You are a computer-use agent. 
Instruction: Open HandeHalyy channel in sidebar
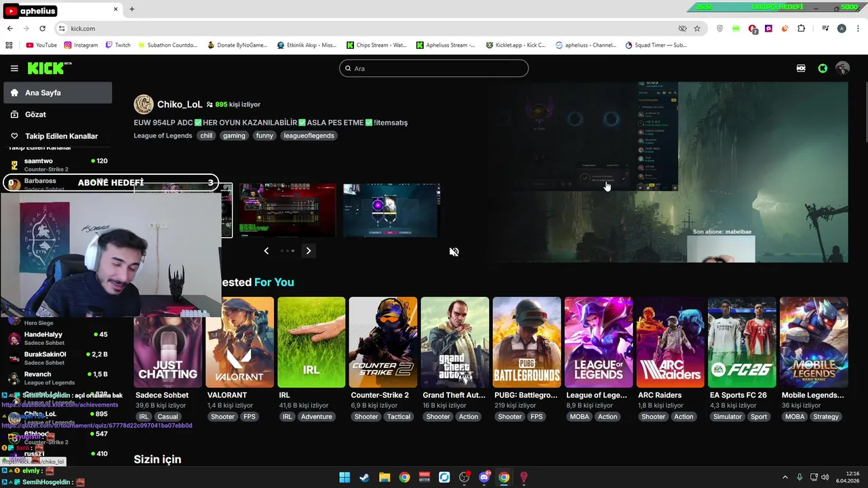(58, 338)
